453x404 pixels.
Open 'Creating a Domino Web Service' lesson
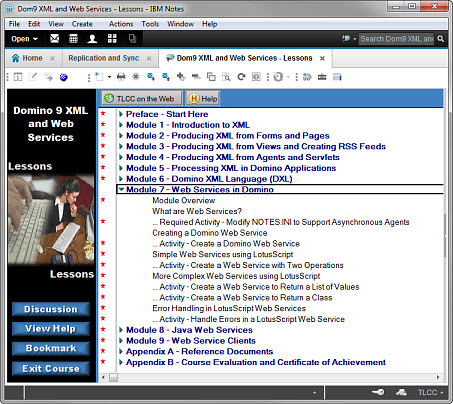point(210,233)
